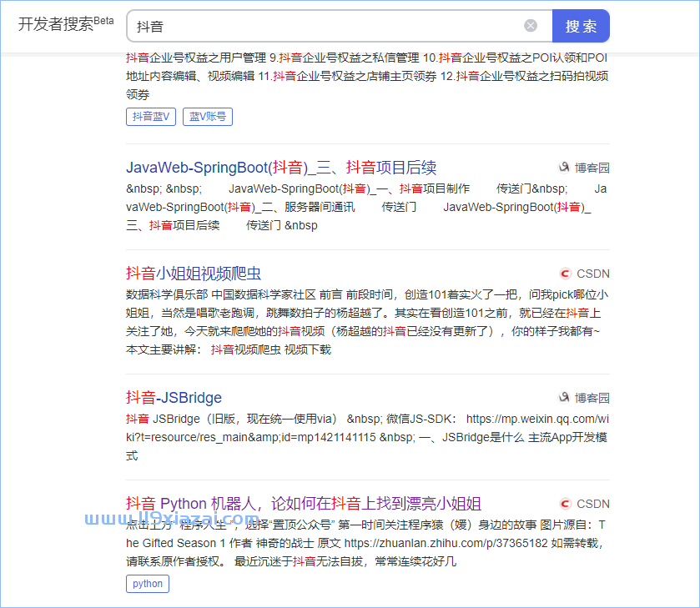The height and width of the screenshot is (608, 700).
Task: Open the 抖音 Python 机器人 result title
Action: (304, 504)
